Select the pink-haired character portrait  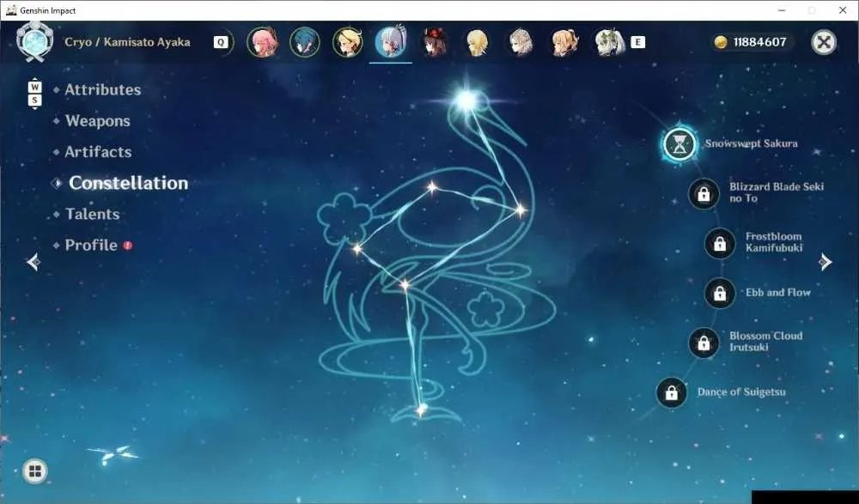[262, 42]
